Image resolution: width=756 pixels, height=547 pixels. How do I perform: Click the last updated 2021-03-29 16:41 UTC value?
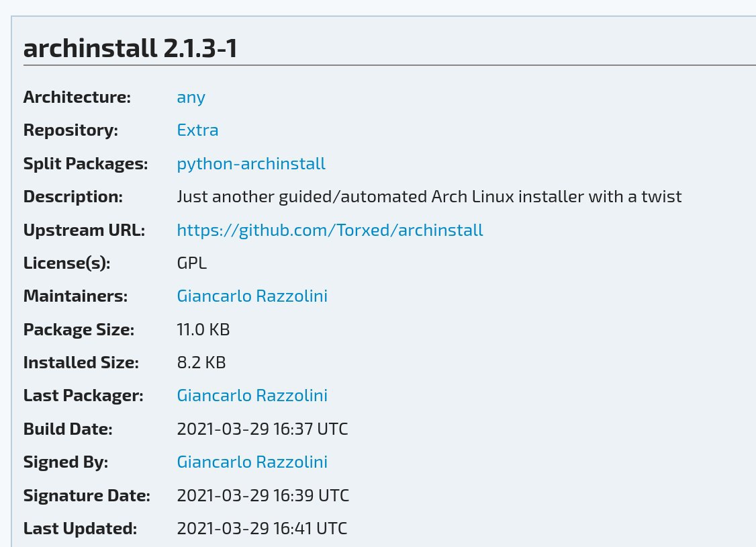[262, 529]
